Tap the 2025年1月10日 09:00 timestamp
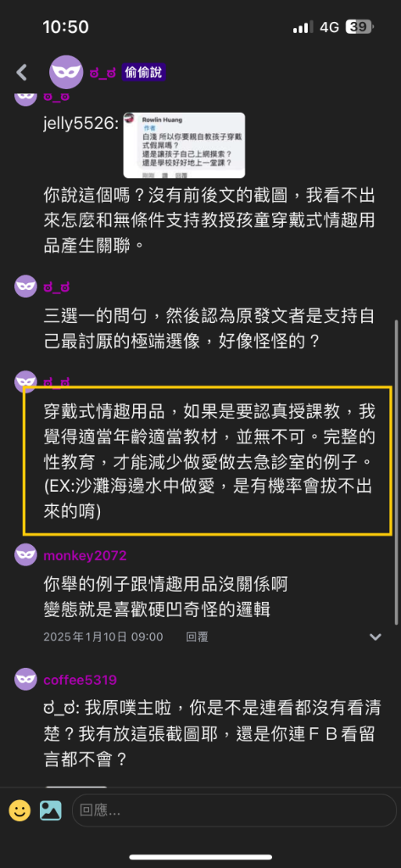This screenshot has height=868, width=401. pos(103,637)
